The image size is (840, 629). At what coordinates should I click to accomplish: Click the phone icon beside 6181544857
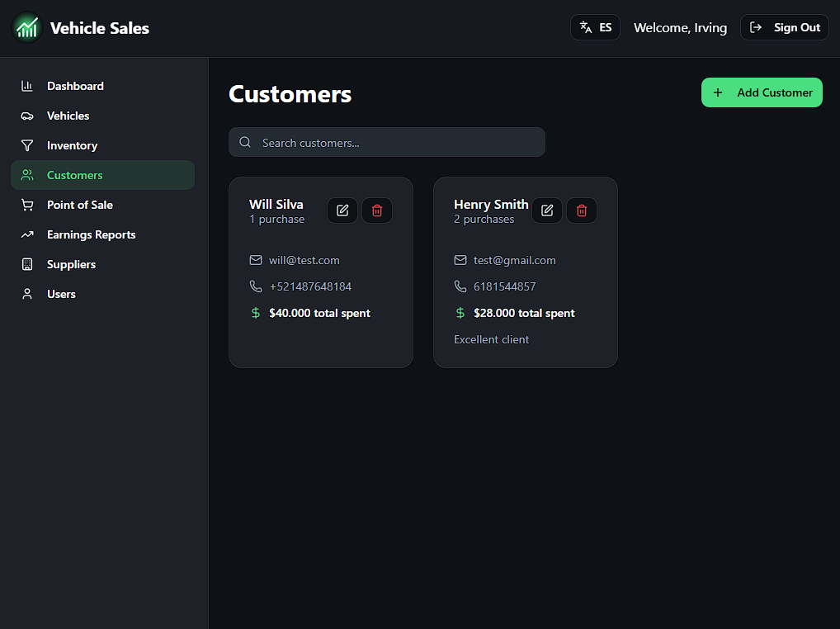460,286
